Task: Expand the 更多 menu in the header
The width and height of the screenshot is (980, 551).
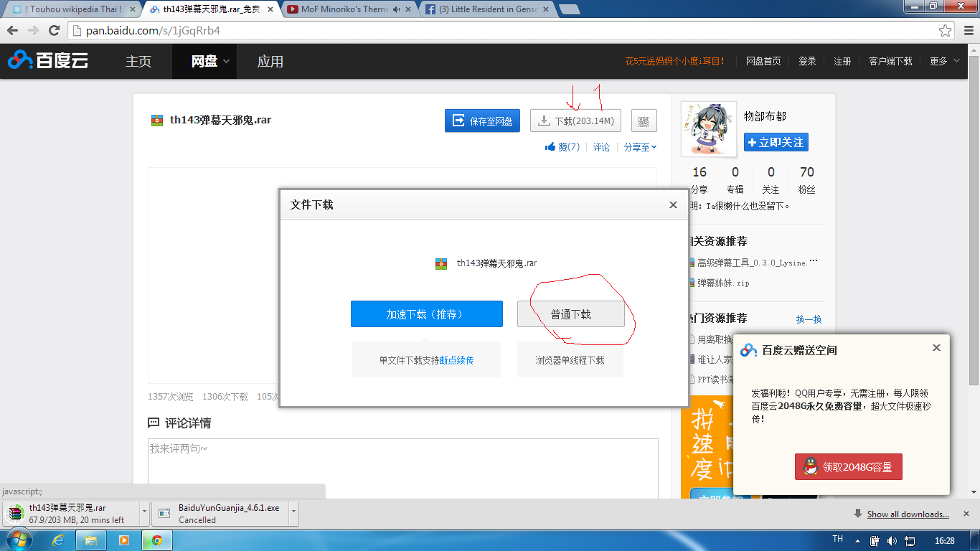Action: pos(944,61)
